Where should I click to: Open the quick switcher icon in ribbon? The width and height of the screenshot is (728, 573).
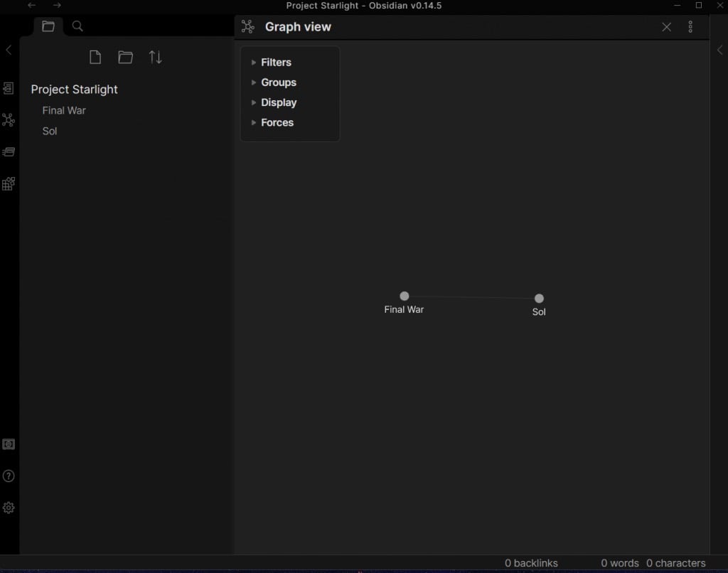tap(9, 88)
